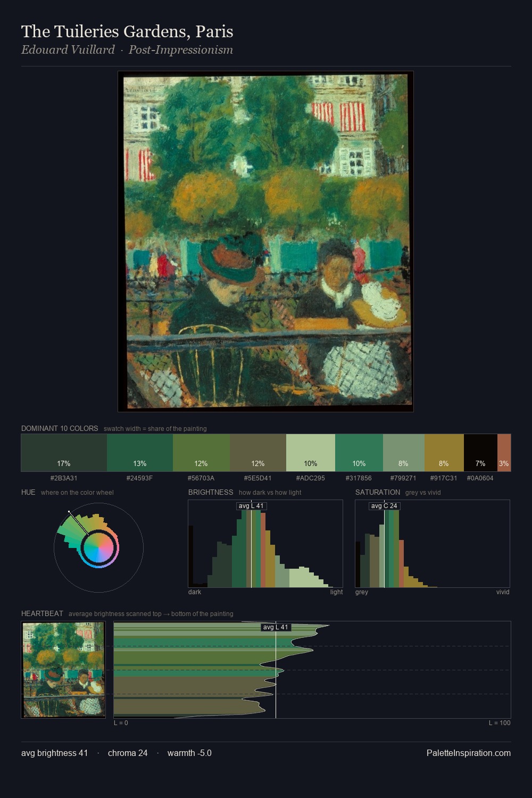
Task: Click the 'grey' saturation axis label
Action: 362,592
